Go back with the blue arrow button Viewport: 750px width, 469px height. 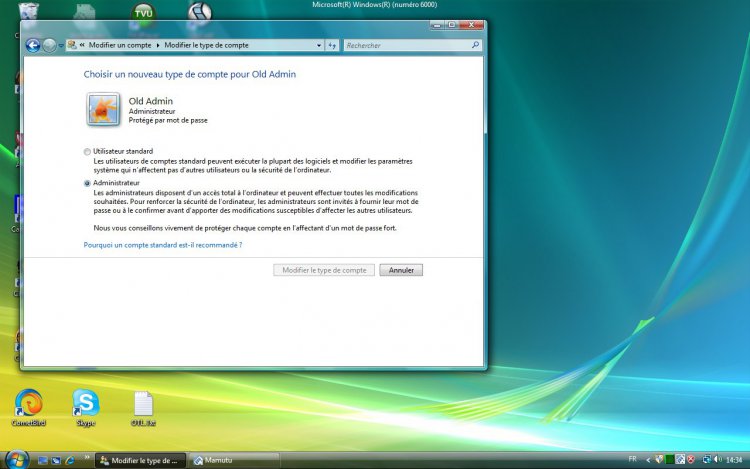(33, 45)
